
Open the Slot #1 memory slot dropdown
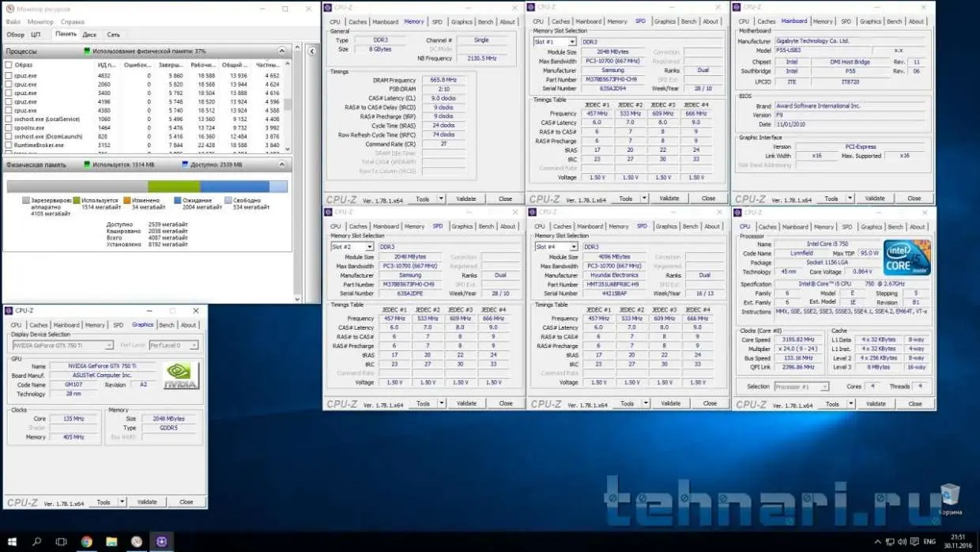pos(554,42)
